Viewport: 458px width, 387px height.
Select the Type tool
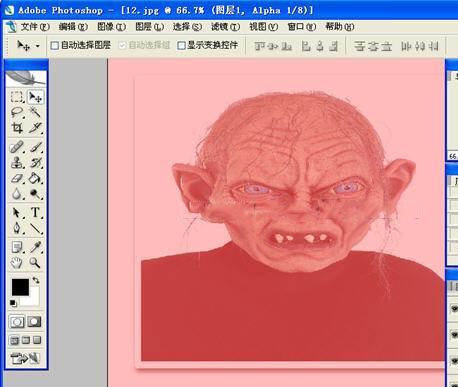pos(35,212)
